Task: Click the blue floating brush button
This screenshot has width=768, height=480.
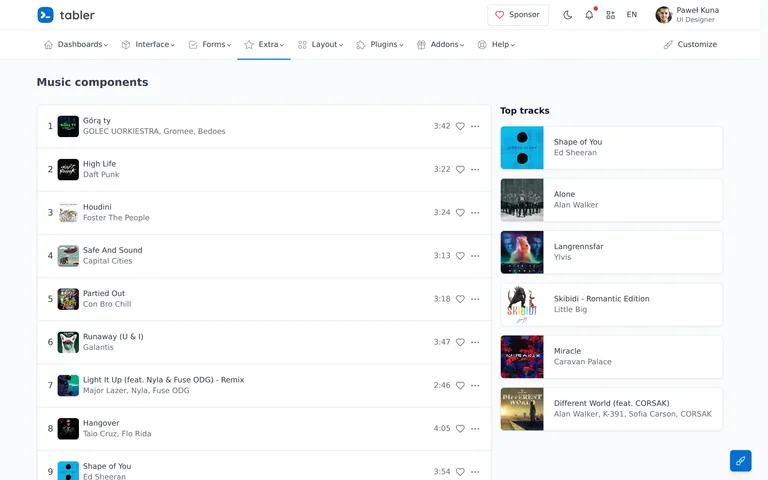Action: (x=740, y=460)
